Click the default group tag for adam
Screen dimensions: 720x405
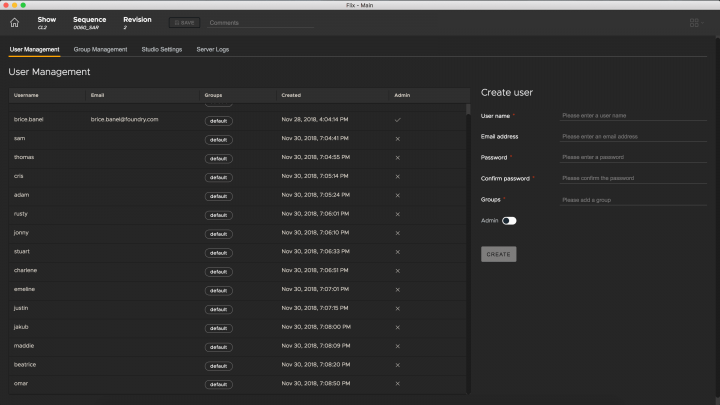click(218, 195)
